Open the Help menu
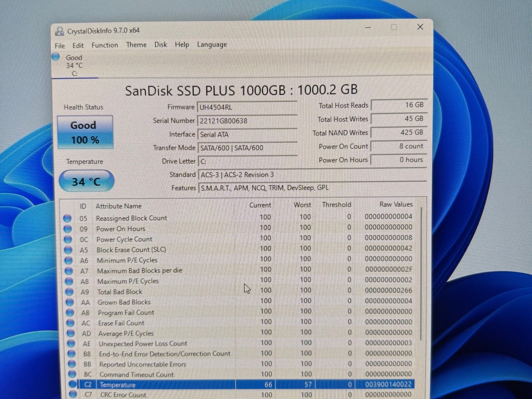The image size is (532, 399). pyautogui.click(x=182, y=45)
